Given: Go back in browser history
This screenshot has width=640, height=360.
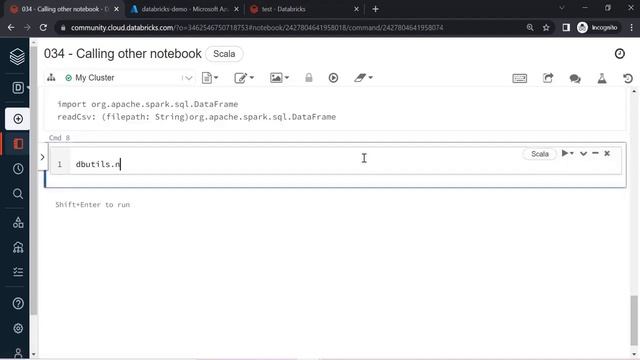Looking at the screenshot, I should point(11,28).
